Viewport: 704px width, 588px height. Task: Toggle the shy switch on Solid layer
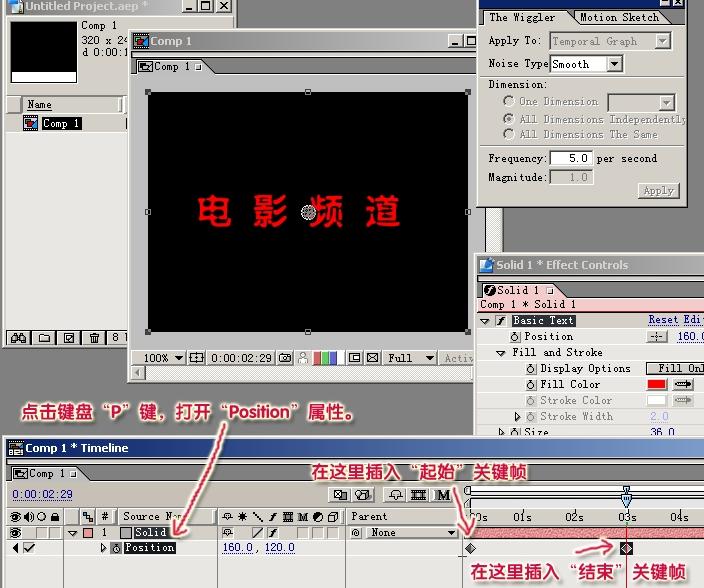pyautogui.click(x=227, y=533)
